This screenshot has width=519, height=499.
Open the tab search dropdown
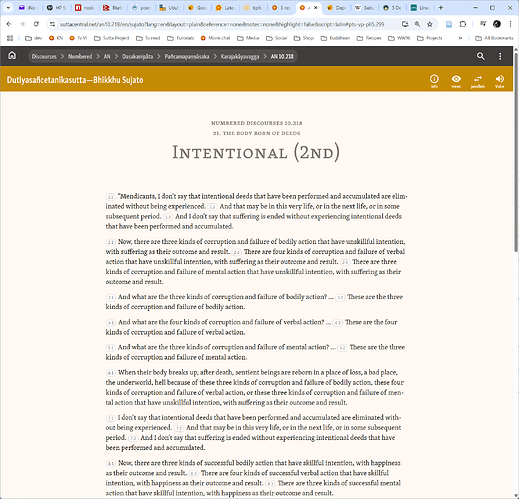(8, 8)
